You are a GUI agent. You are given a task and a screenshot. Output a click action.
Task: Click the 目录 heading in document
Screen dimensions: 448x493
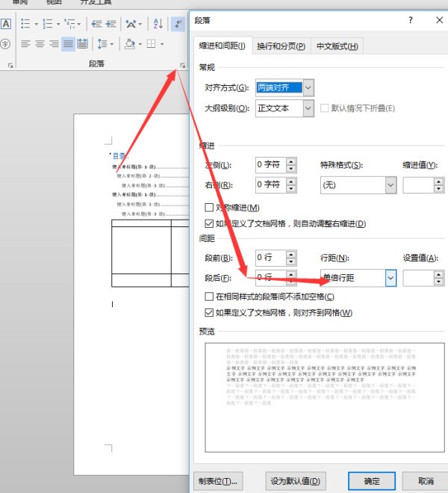tap(119, 156)
